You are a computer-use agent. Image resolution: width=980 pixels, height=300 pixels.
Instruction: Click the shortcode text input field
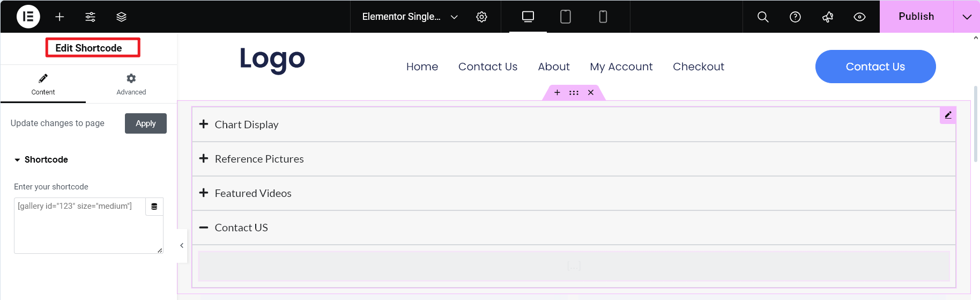[80, 225]
